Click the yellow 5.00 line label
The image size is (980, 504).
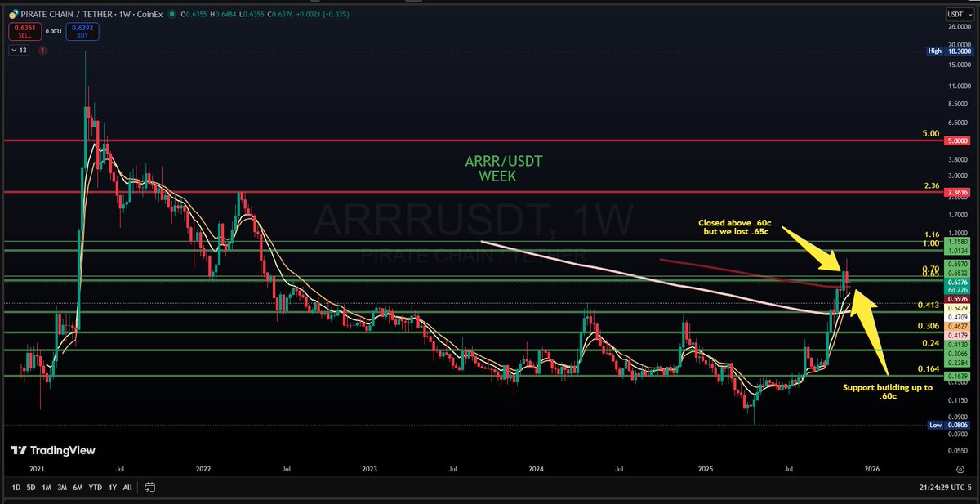930,133
